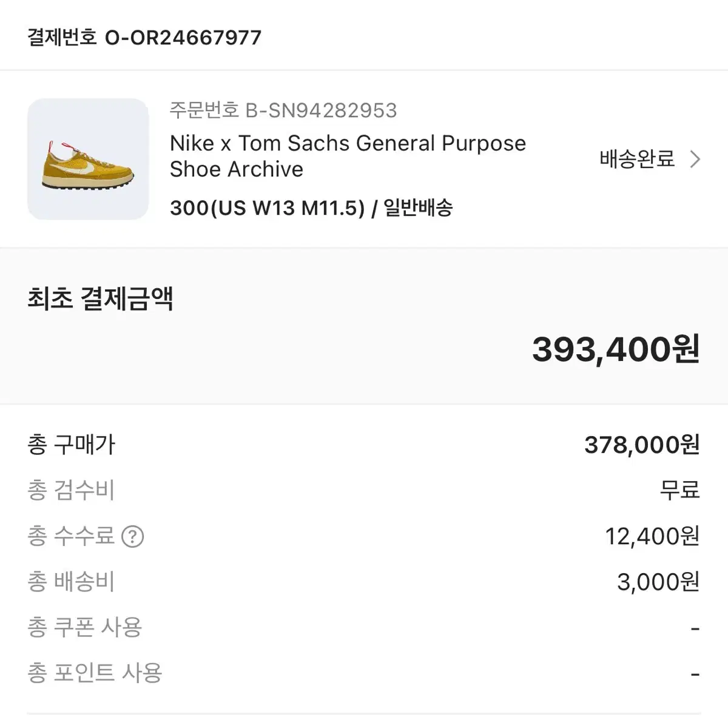Expand delivery status via chevron arrow
The image size is (728, 717).
(695, 159)
